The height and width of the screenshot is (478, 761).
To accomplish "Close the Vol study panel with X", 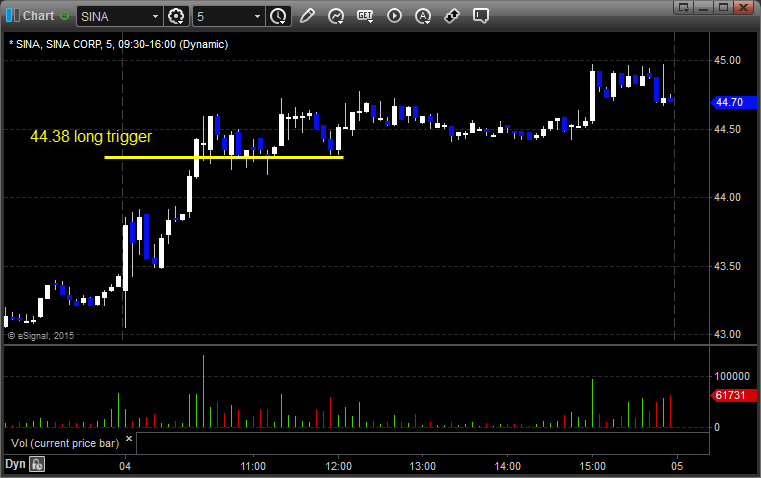I will coord(129,439).
